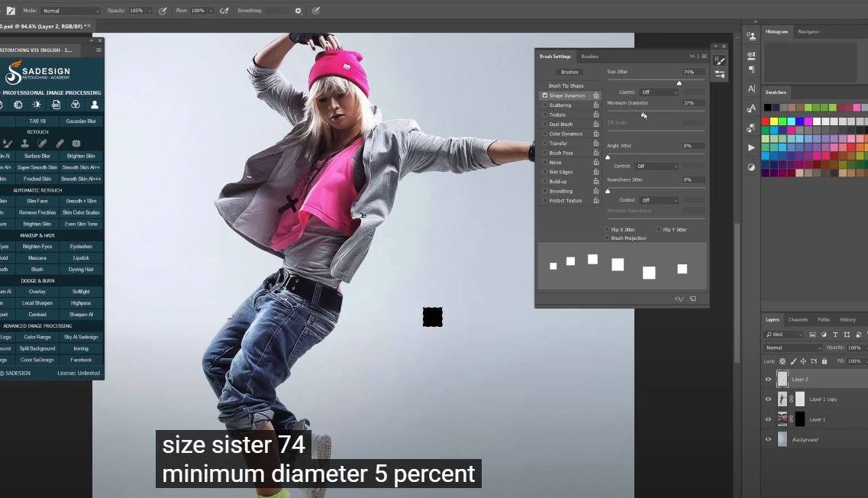Image resolution: width=868 pixels, height=498 pixels.
Task: Pick the red swatch in Swatches panel
Action: (x=766, y=121)
